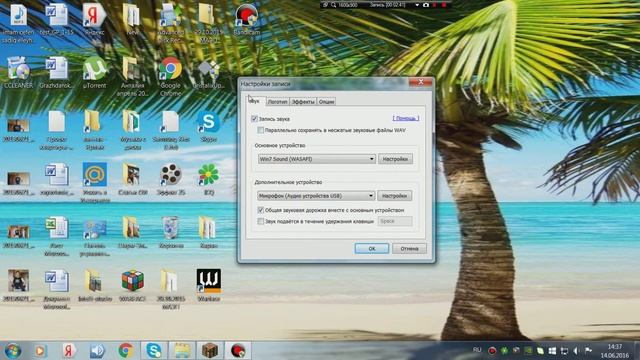Switch to Chrome in the taskbar
Viewport: 640px width, 360px height.
(x=126, y=351)
